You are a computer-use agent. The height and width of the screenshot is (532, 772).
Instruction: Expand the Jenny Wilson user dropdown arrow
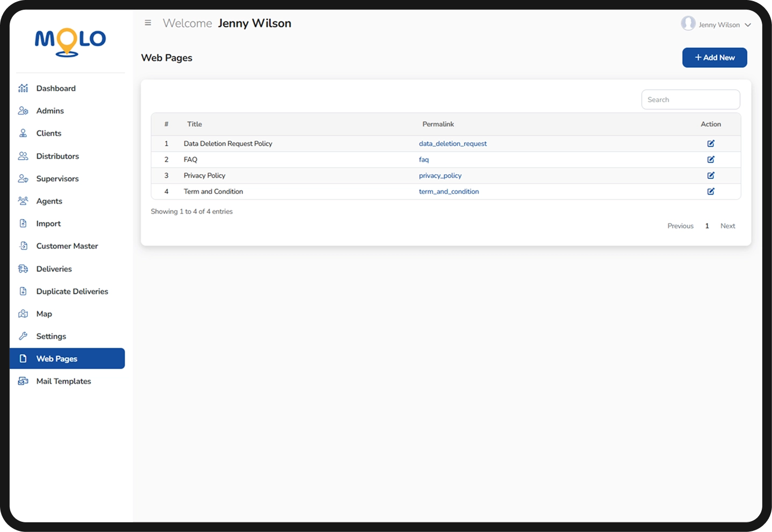coord(747,25)
